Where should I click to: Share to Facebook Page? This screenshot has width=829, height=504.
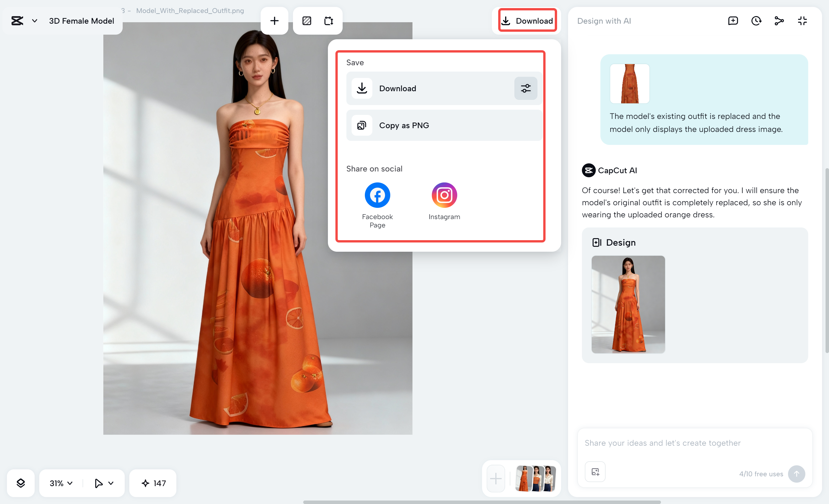(x=377, y=195)
